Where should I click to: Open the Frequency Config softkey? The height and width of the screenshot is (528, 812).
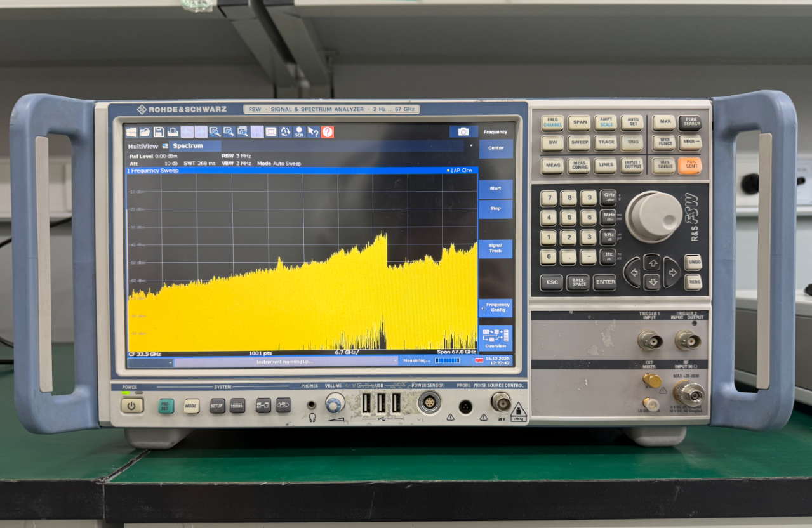click(x=496, y=308)
